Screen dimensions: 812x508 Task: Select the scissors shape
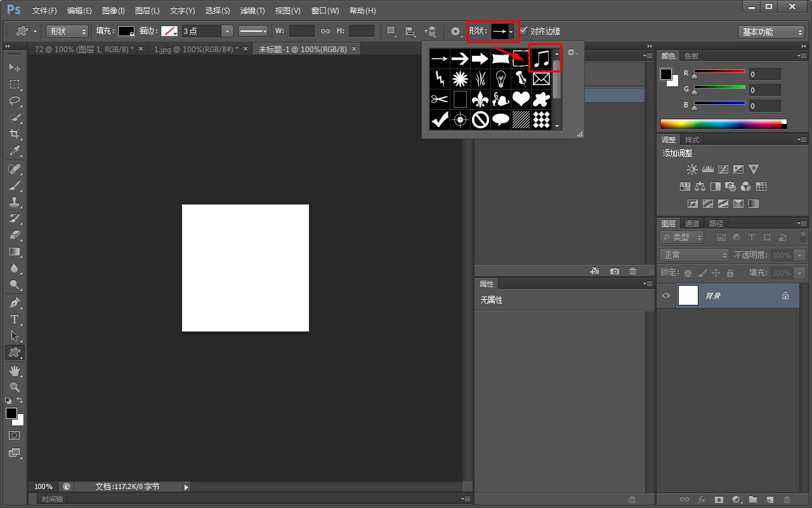[x=440, y=99]
